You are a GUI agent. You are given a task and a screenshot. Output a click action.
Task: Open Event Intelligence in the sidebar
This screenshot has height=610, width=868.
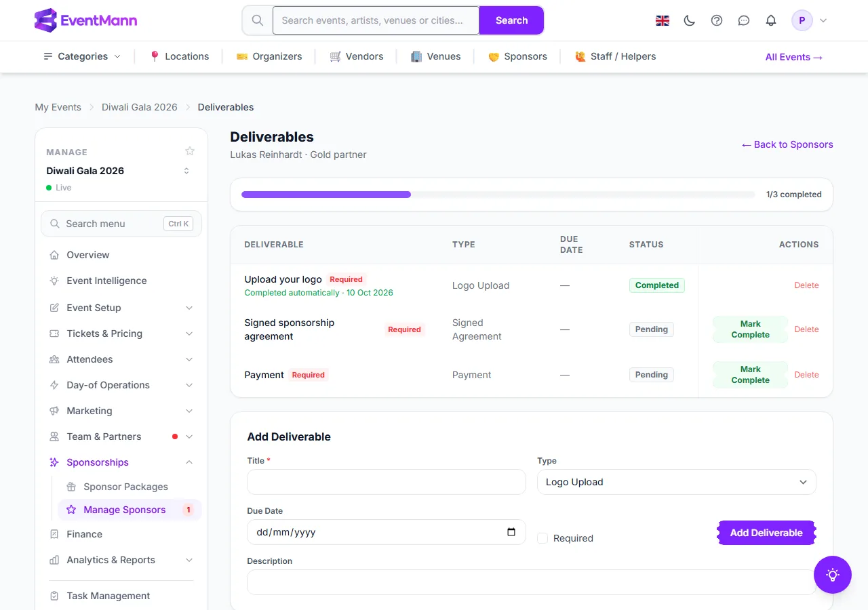tap(121, 281)
